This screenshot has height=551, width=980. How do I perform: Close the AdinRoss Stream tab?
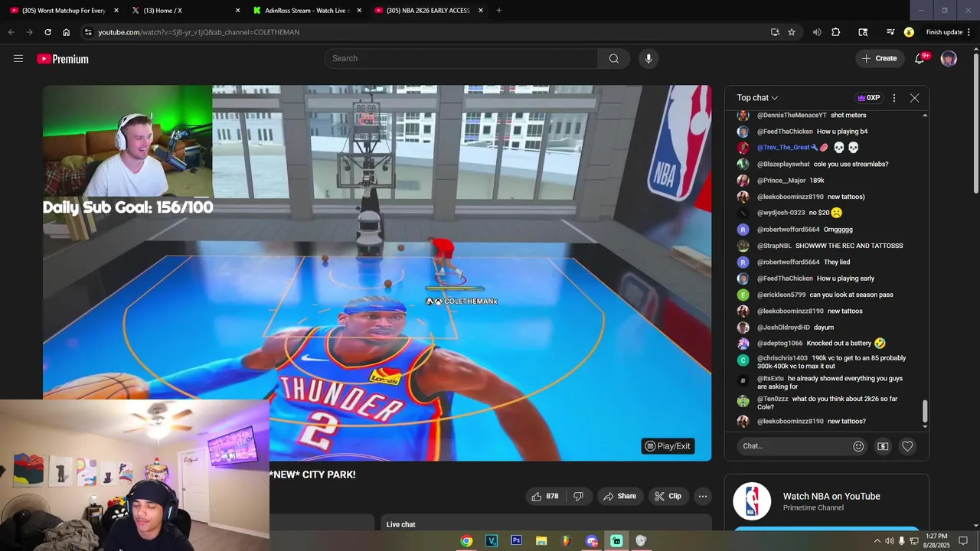pos(359,11)
